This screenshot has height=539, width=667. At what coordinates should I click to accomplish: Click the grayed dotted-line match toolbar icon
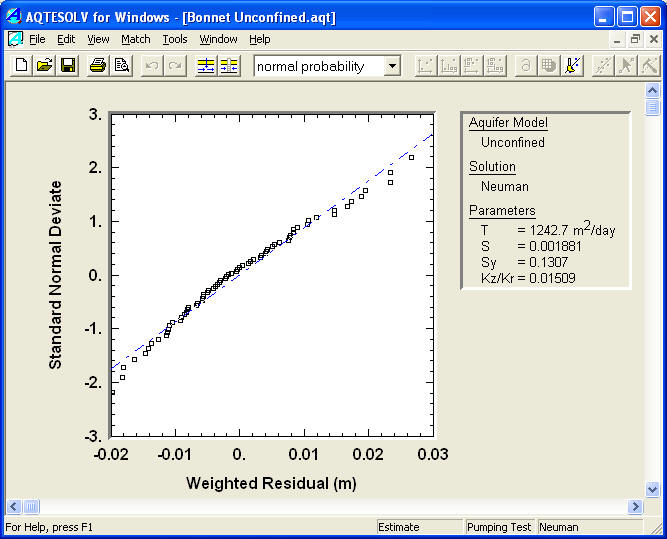(603, 66)
